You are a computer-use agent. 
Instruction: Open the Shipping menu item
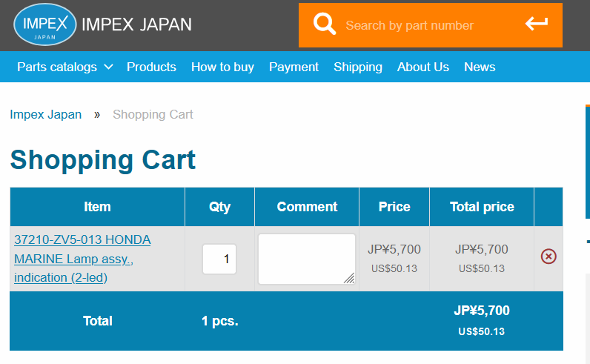[x=358, y=67]
